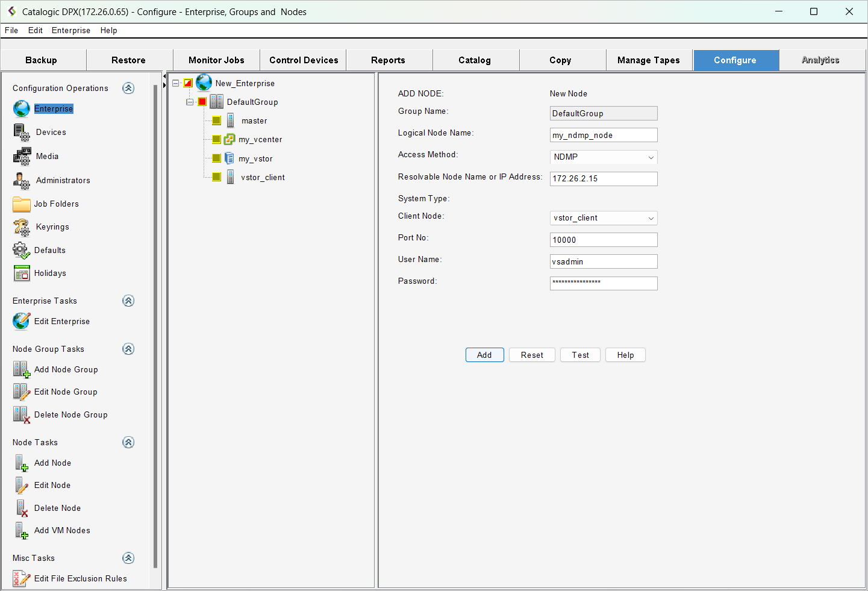Collapse the Node Group Tasks section

pos(128,349)
